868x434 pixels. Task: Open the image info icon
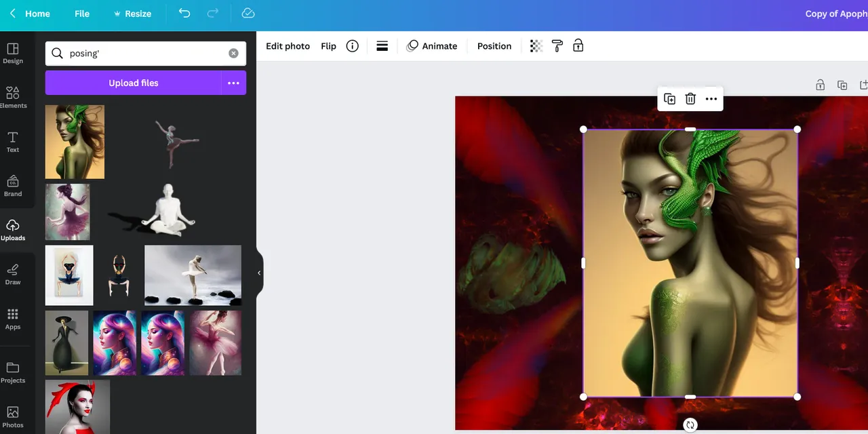click(x=352, y=46)
